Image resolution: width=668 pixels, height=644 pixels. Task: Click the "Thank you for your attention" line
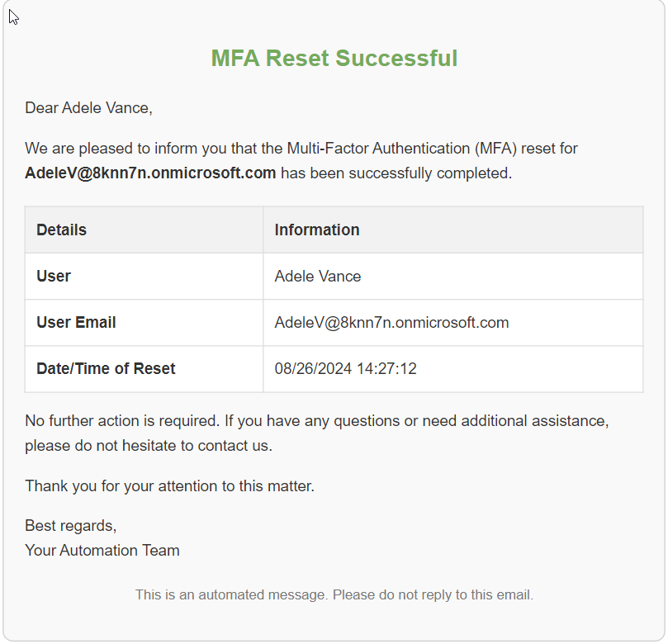pos(169,486)
